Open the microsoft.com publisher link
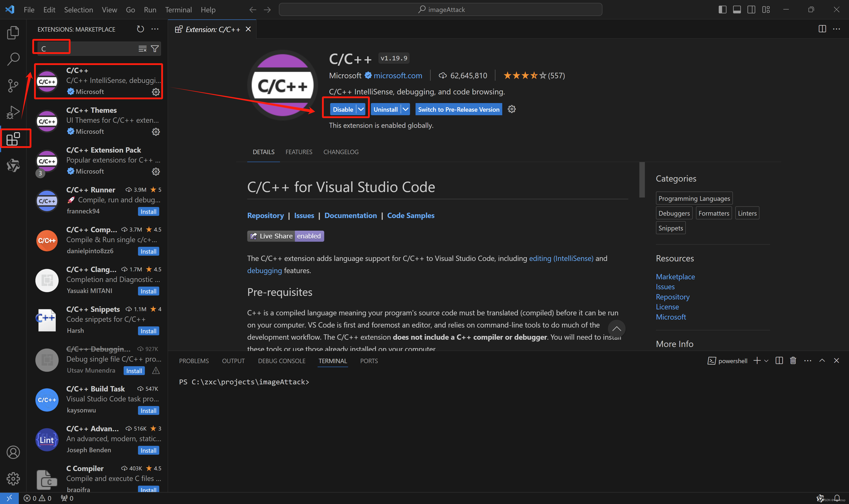 (x=398, y=75)
